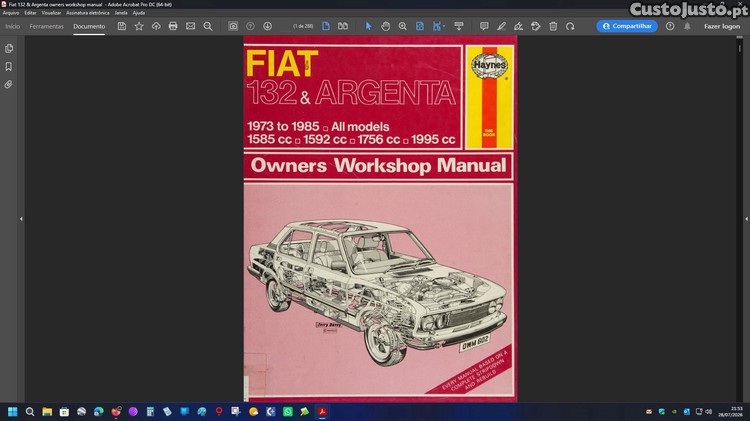Print the document using printer icon
750x421 pixels.
coord(173,26)
